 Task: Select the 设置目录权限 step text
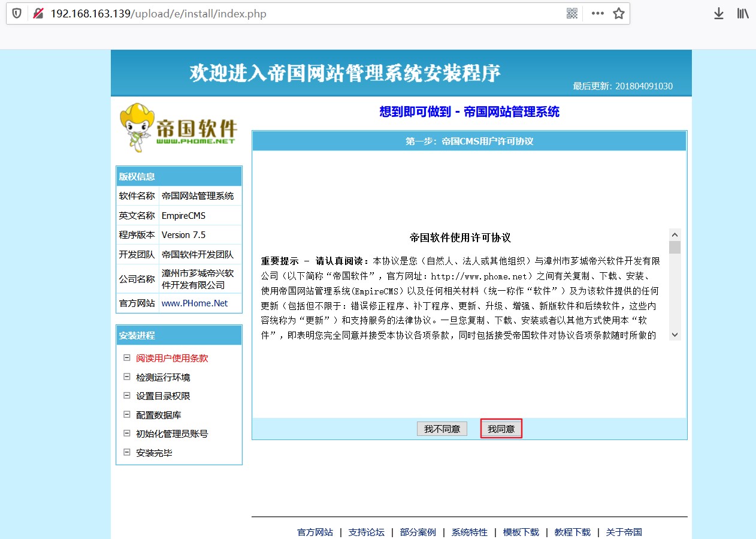(163, 396)
